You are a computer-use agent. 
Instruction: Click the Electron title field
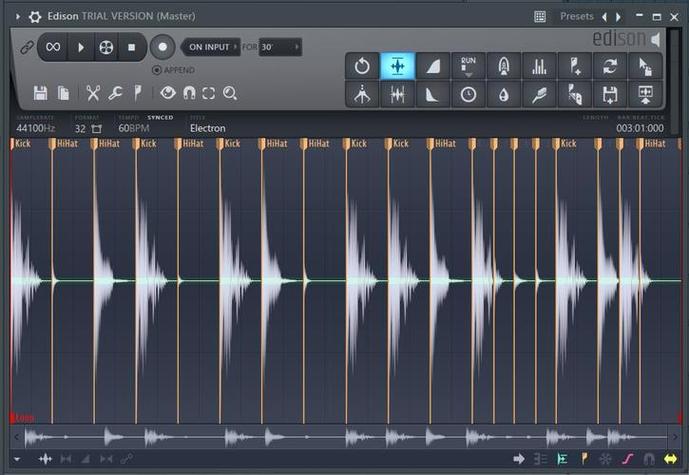pos(207,128)
